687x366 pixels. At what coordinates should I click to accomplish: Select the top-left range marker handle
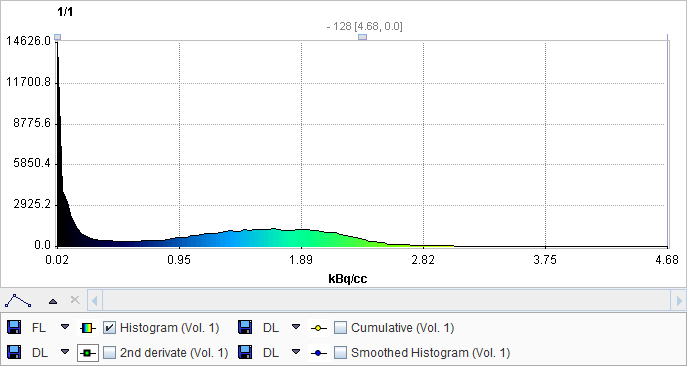click(57, 37)
